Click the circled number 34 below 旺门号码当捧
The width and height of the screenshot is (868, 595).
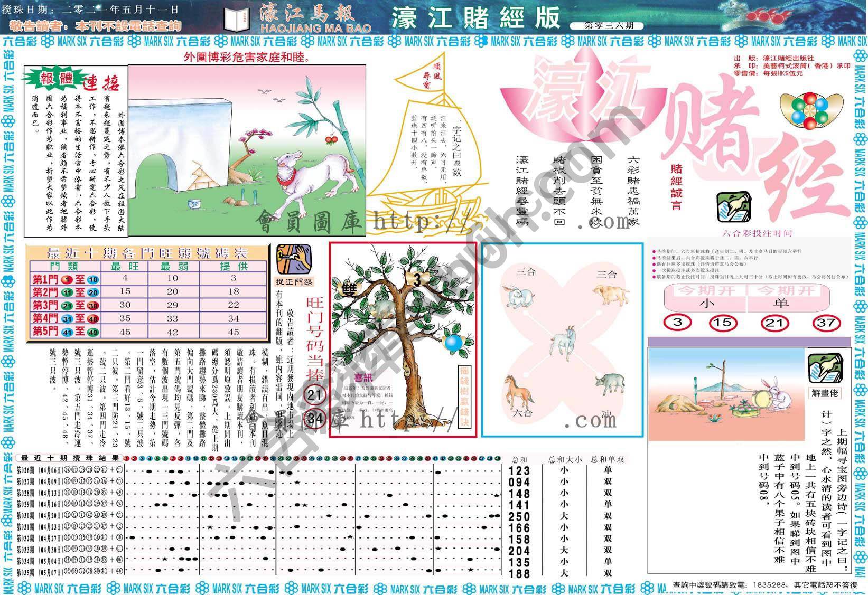click(x=314, y=419)
